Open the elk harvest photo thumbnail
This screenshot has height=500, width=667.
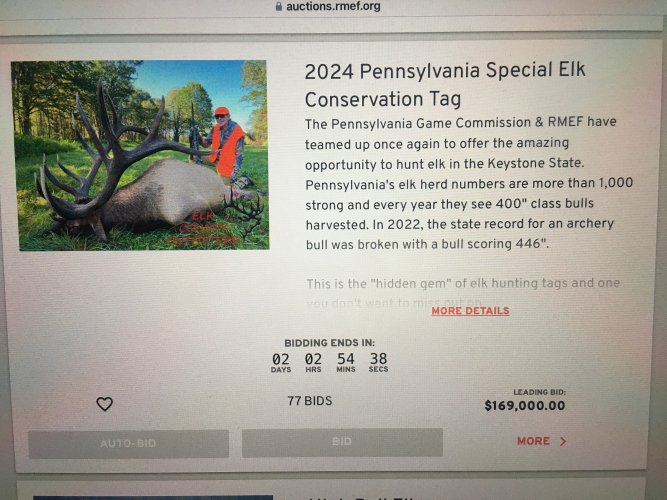click(x=140, y=155)
